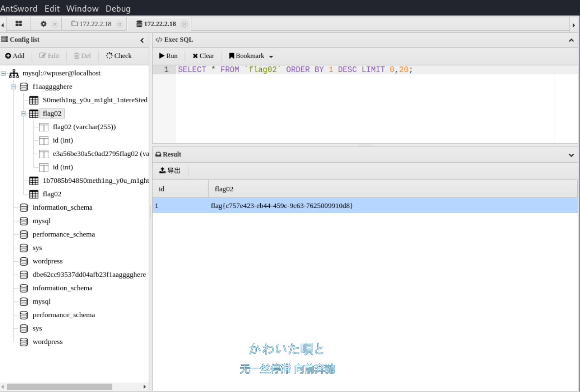Screen dimensions: 580x392
Task: Open the Edit menu
Action: tap(52, 9)
